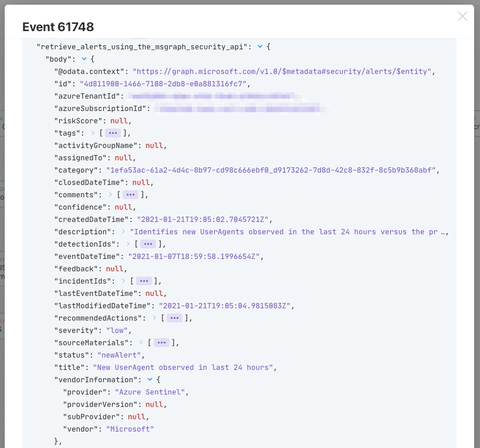Click the Event 61748 title

click(58, 27)
